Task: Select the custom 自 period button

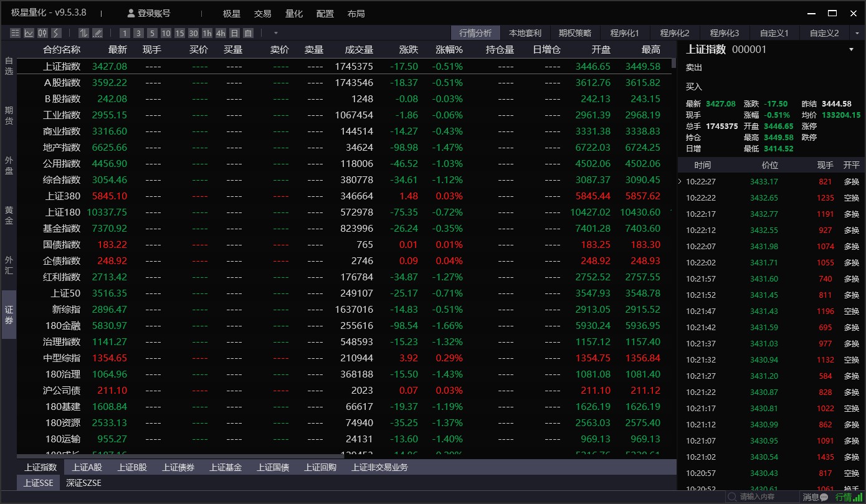Action: 248,33
